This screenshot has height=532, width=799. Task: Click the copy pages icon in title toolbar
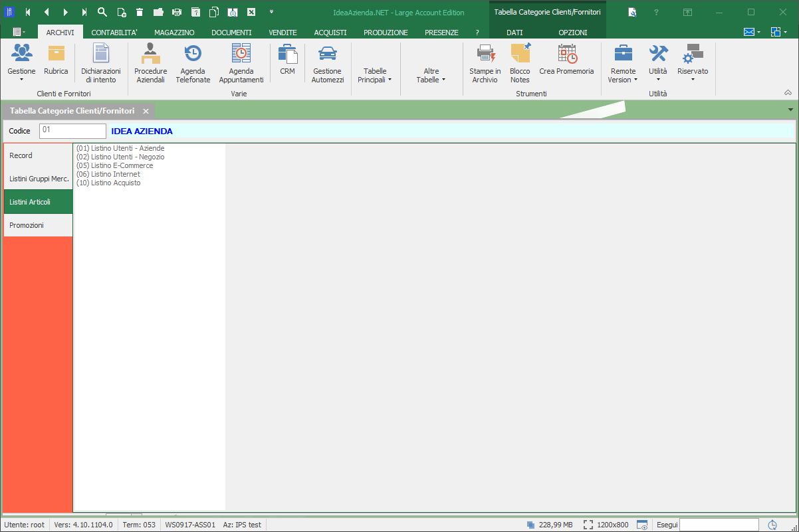[x=214, y=12]
